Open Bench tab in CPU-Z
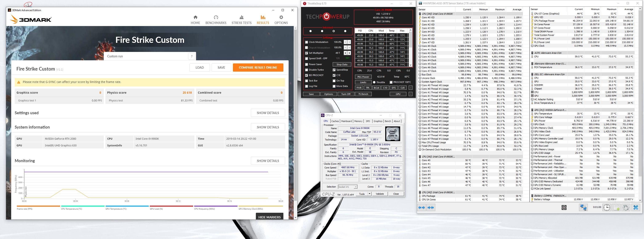The image size is (644, 239). coord(388,121)
